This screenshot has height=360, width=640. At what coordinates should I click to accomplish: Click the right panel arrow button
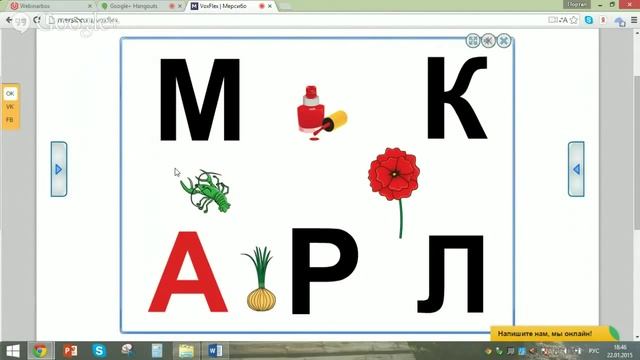pyautogui.click(x=576, y=169)
